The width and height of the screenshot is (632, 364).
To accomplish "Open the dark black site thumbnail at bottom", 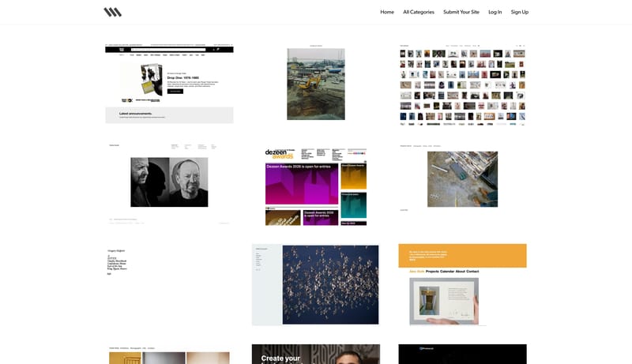I will point(462,354).
